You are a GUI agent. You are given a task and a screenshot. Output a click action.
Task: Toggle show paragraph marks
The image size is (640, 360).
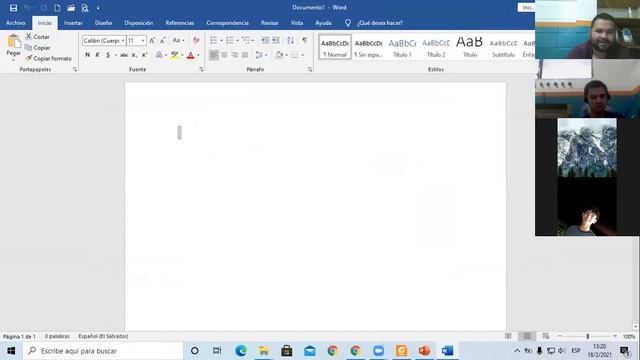tap(304, 40)
